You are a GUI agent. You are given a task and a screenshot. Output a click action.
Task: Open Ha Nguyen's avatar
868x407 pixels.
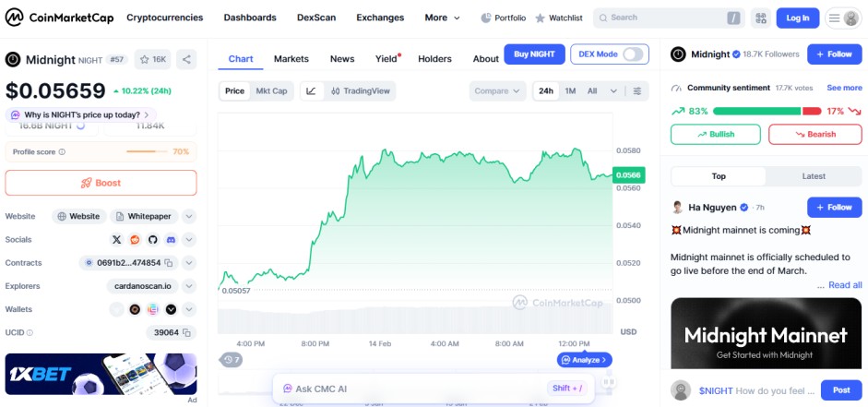677,207
